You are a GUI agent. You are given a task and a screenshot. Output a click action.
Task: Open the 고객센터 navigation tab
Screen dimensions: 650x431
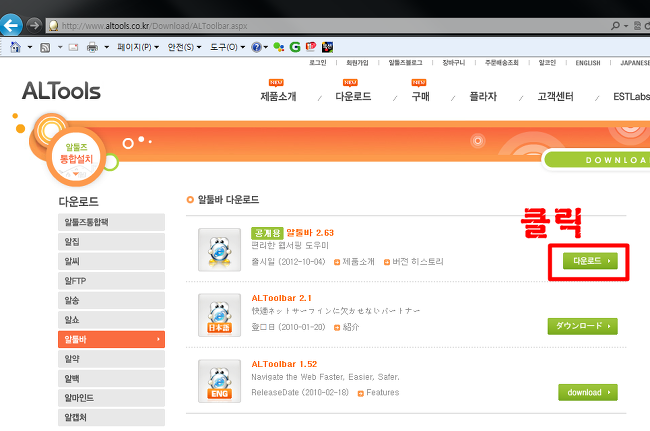pos(555,96)
